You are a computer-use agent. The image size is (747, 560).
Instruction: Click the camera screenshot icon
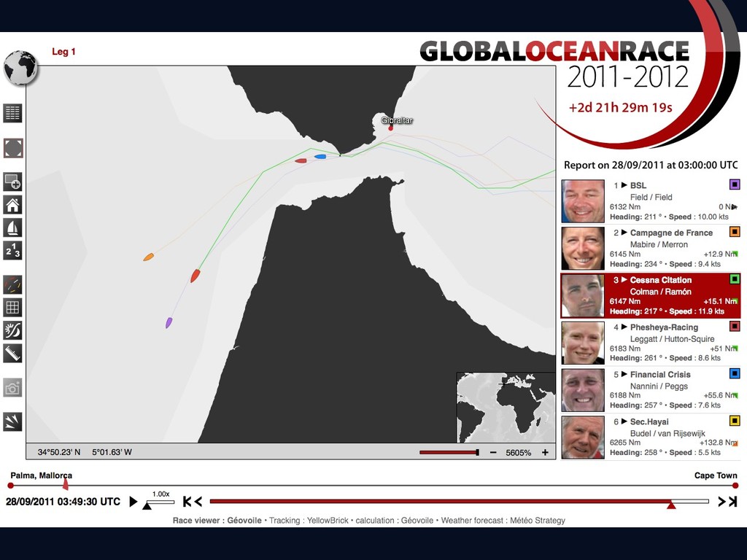click(x=13, y=388)
